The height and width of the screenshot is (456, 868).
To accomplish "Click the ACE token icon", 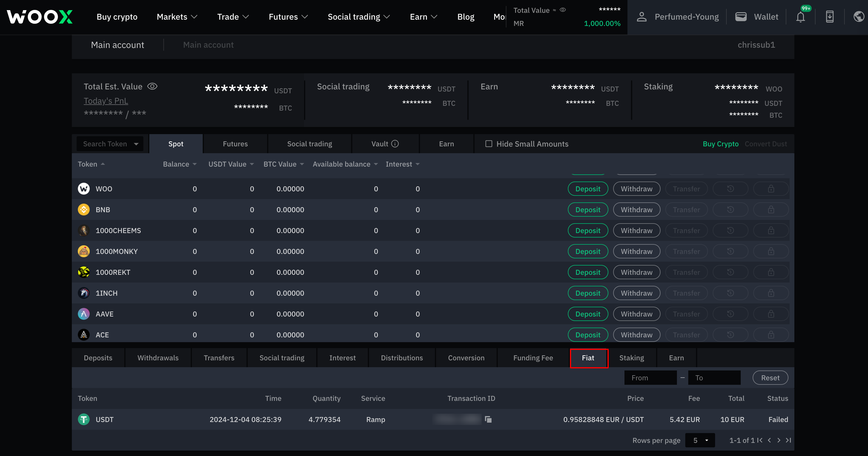I will click(83, 335).
